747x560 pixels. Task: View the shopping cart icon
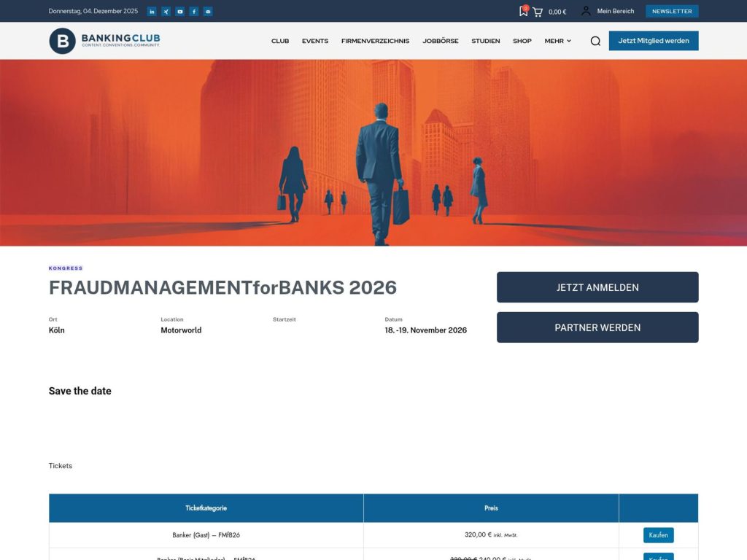tap(538, 11)
